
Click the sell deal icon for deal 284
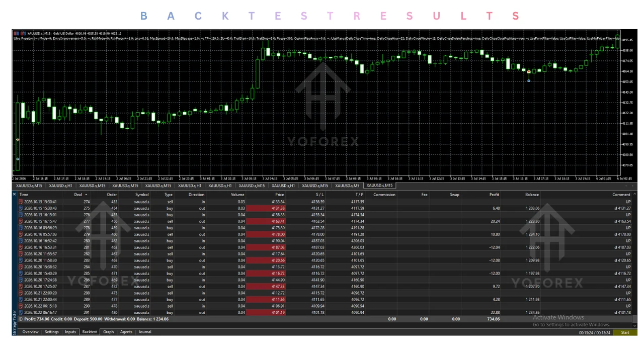pos(21,267)
